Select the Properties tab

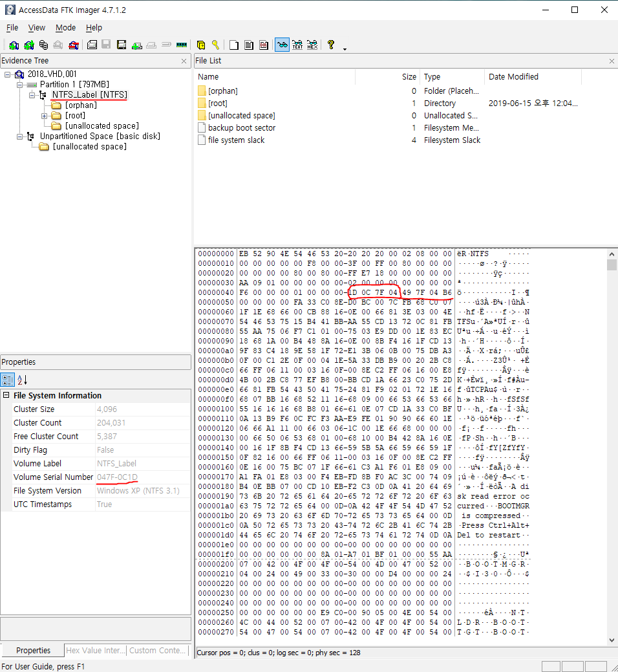33,650
